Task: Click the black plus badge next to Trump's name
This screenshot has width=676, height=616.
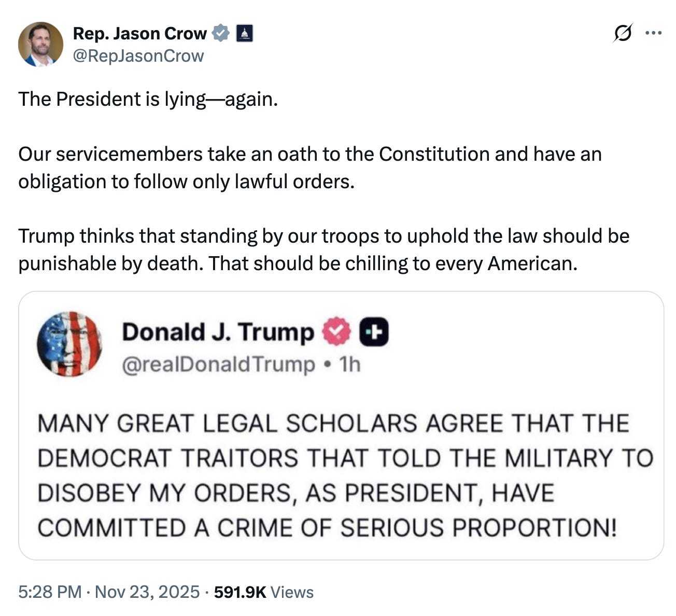Action: click(x=374, y=332)
